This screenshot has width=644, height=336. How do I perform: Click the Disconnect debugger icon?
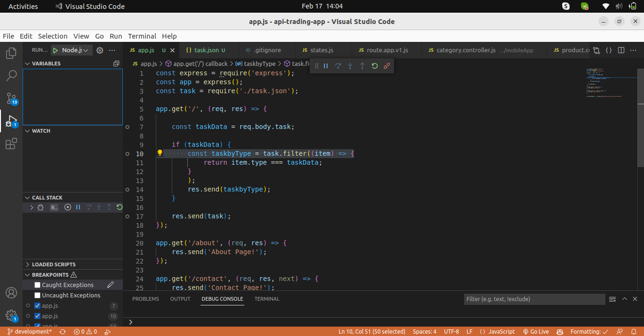pos(386,66)
